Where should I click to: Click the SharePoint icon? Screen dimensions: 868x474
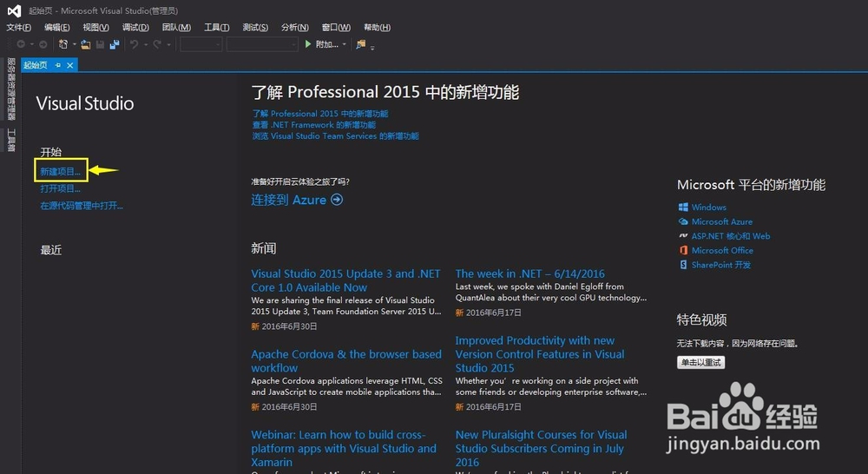[x=683, y=265]
